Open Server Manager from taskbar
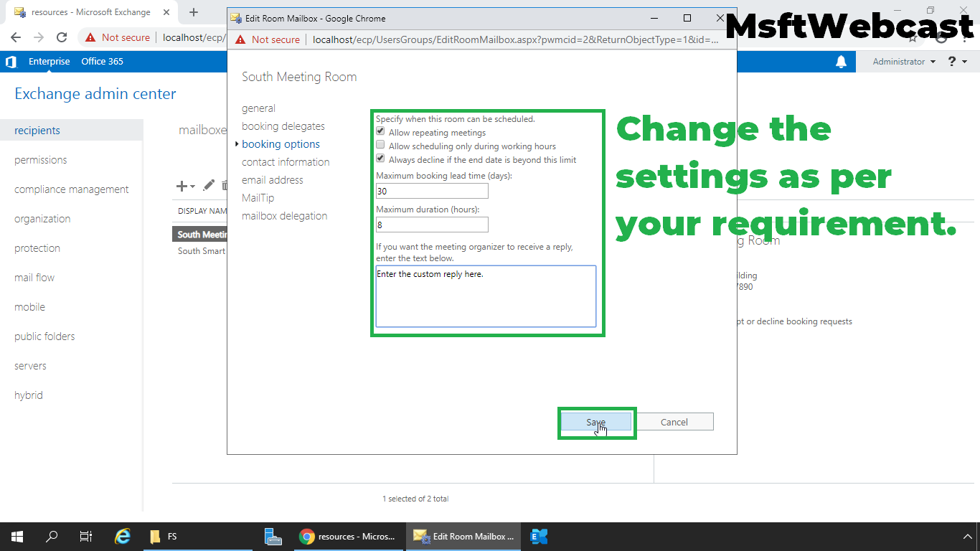This screenshot has width=980, height=551. [x=273, y=536]
